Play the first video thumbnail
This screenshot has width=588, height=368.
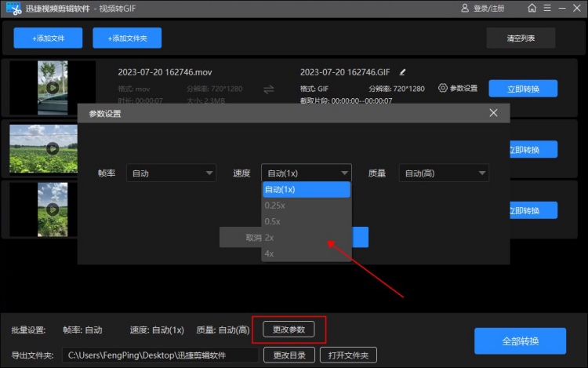tap(53, 88)
